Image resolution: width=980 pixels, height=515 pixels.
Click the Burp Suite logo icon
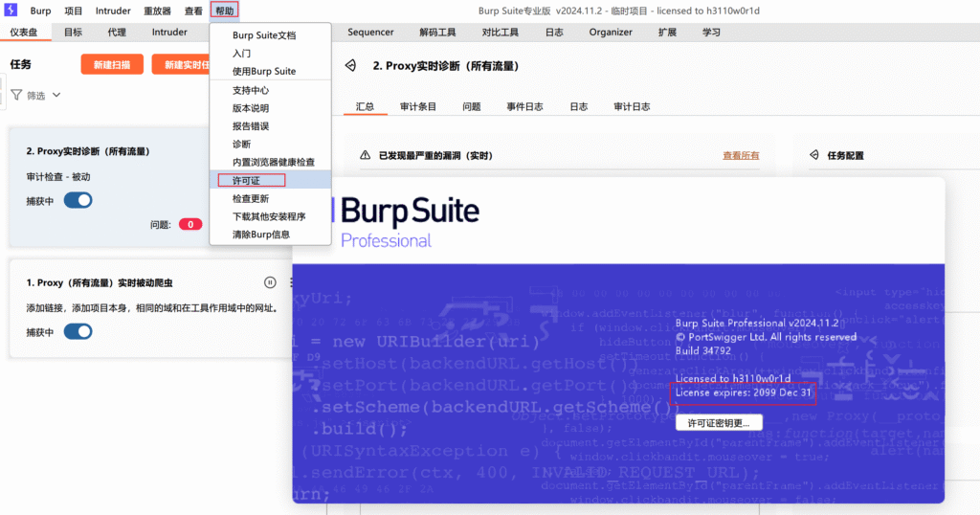click(x=11, y=10)
